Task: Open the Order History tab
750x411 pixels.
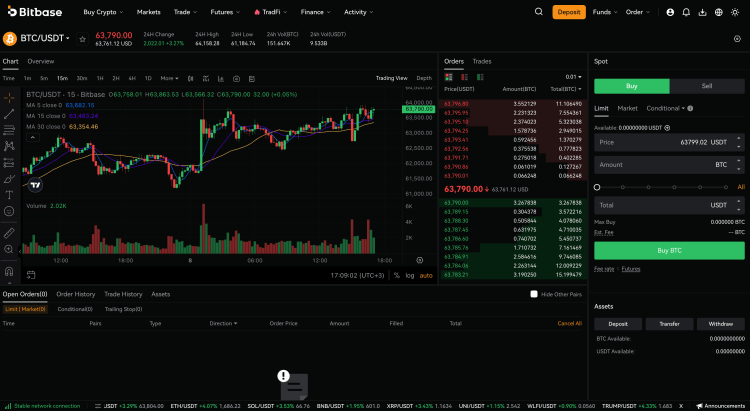Action: [76, 294]
